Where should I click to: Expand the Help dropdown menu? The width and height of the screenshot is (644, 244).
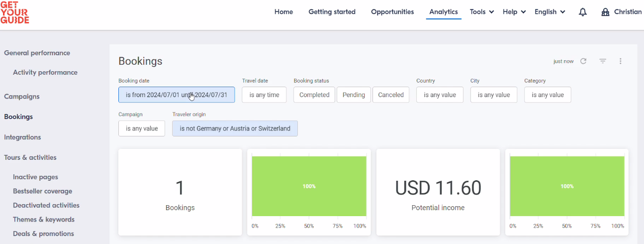tap(514, 12)
